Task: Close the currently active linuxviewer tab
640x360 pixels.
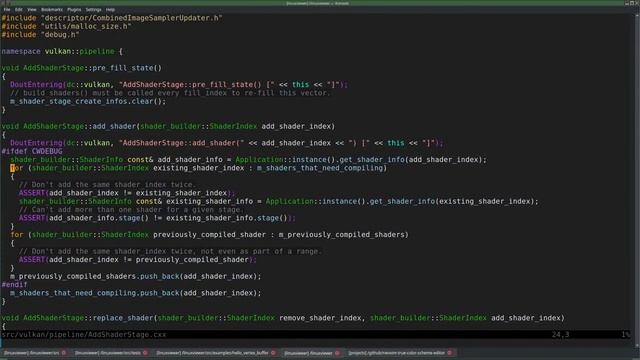Action: [337, 353]
